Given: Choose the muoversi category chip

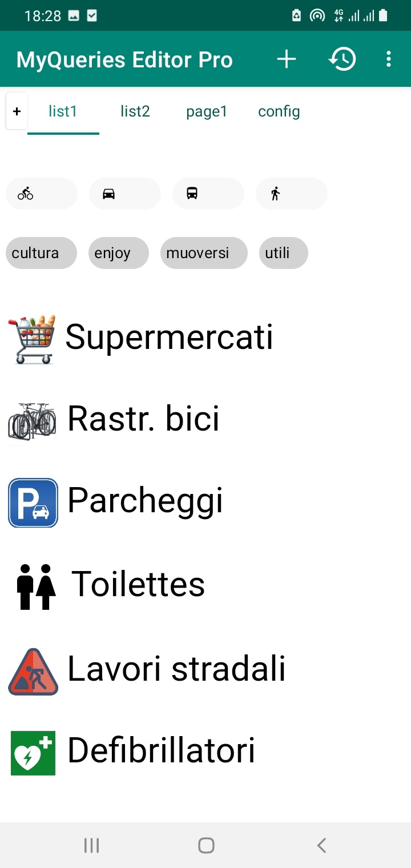Looking at the screenshot, I should [x=204, y=253].
